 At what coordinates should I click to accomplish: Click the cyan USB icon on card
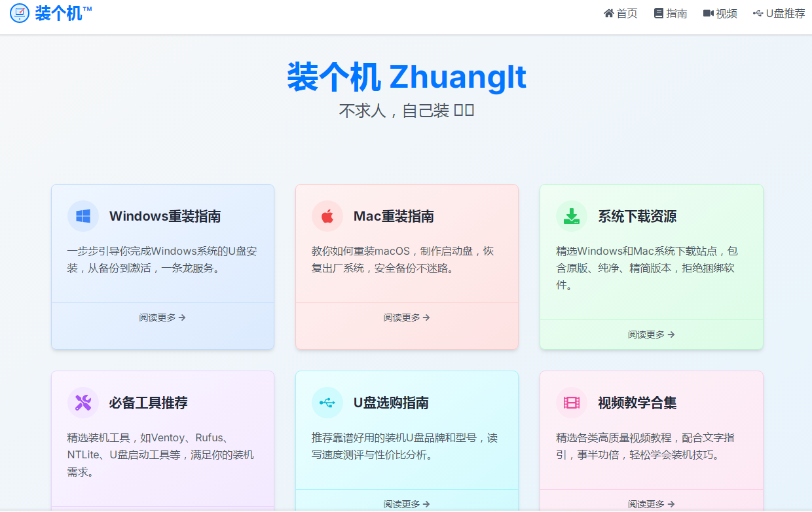(x=327, y=403)
